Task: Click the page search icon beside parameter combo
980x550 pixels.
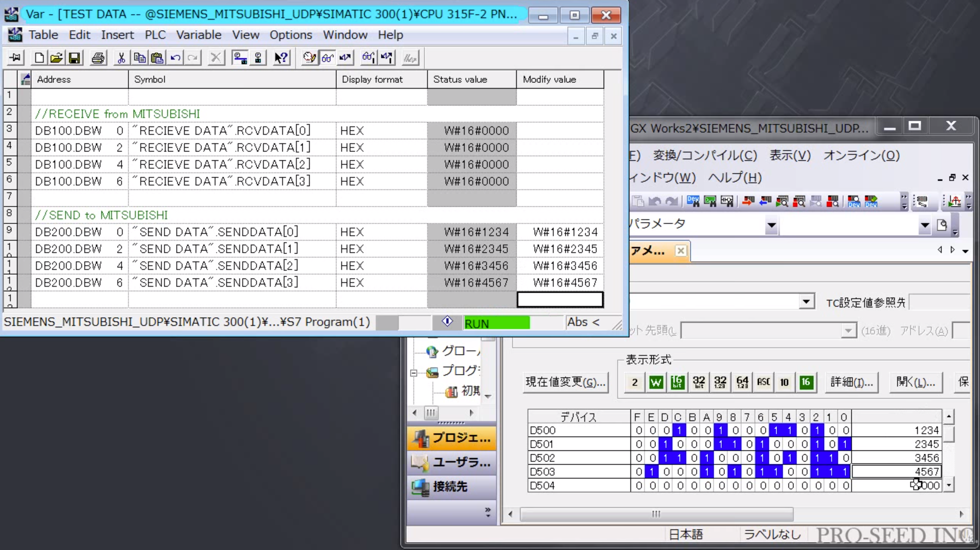Action: point(942,225)
